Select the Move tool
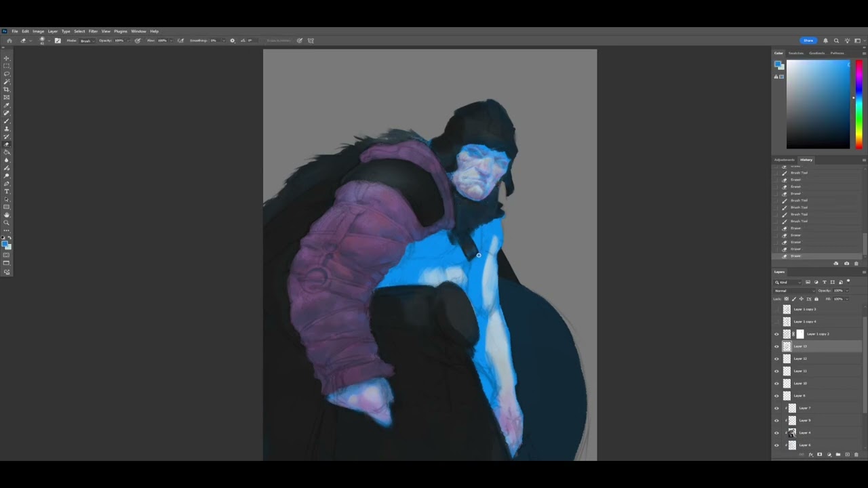The image size is (868, 488). [7, 58]
